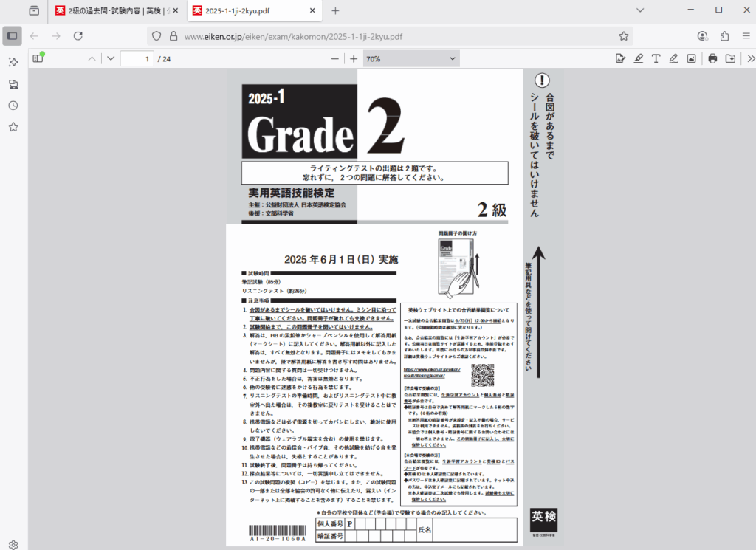Open the Firefox View icon

pyautogui.click(x=34, y=10)
